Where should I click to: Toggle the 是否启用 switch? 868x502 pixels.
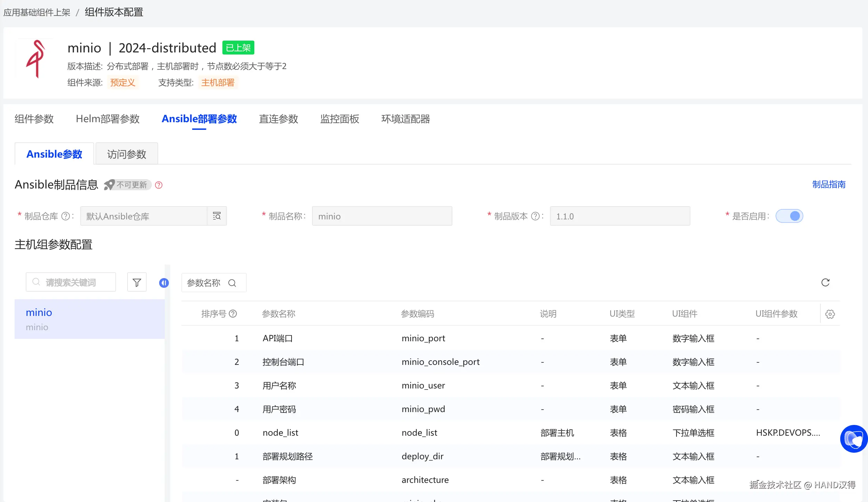(x=789, y=216)
